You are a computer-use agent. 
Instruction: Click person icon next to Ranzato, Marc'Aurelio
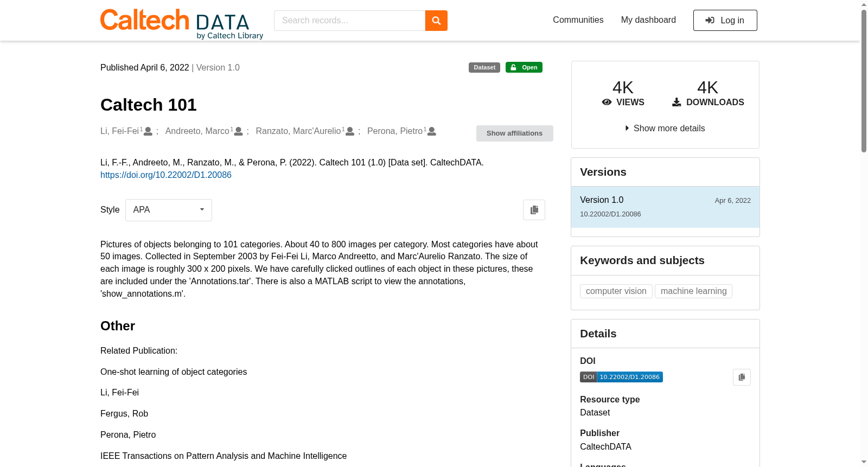(350, 131)
